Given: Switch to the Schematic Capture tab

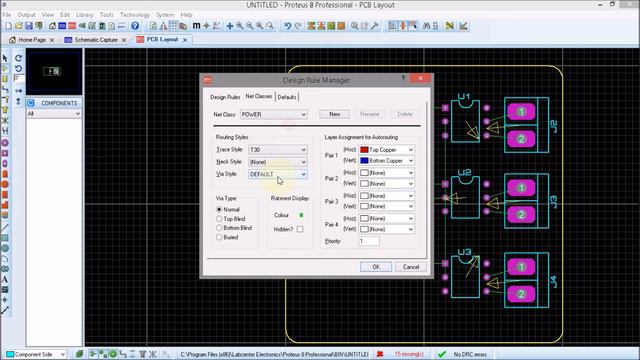Looking at the screenshot, I should (96, 40).
